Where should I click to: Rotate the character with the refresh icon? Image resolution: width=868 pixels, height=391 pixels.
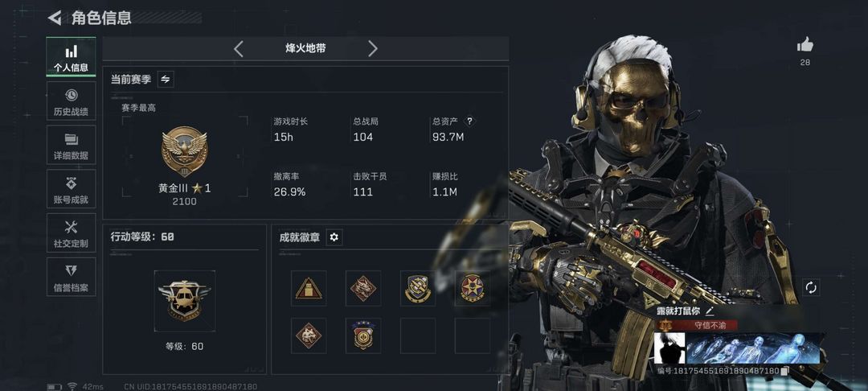(x=810, y=288)
